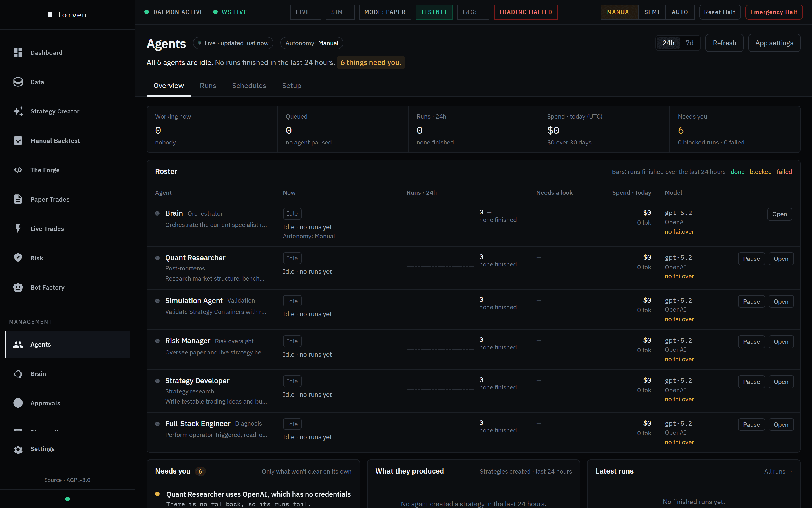Viewport: 812px width, 508px height.
Task: Pause the Quant Researcher agent
Action: (x=751, y=259)
